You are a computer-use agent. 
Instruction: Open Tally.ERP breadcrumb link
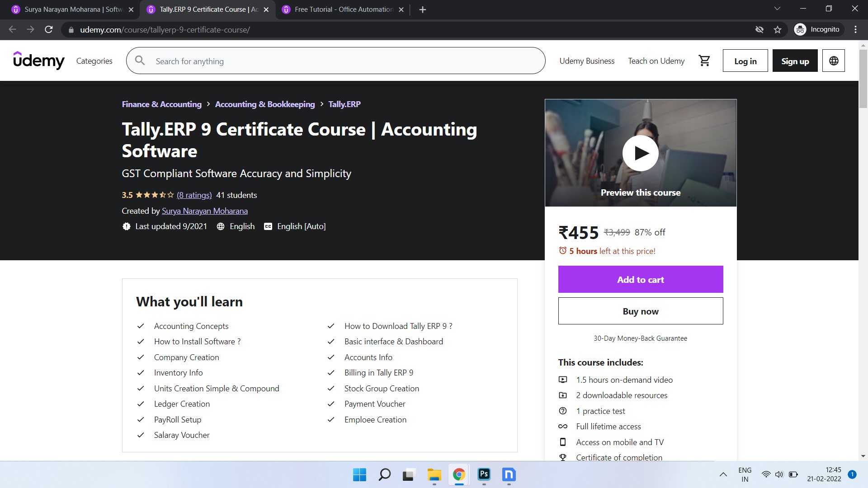344,104
